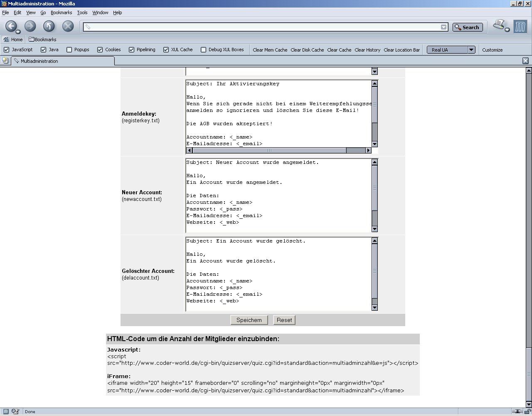The height and width of the screenshot is (416, 532).
Task: Click Anmeldekey textarea scroll up arrow
Action: click(x=374, y=84)
